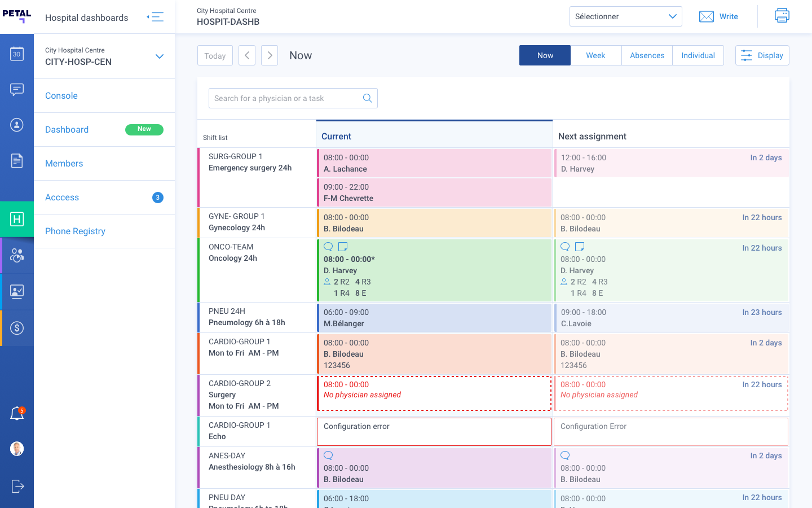Open the comment bubble on the ONCO-TEAM shift
This screenshot has width=812, height=508.
pyautogui.click(x=328, y=247)
